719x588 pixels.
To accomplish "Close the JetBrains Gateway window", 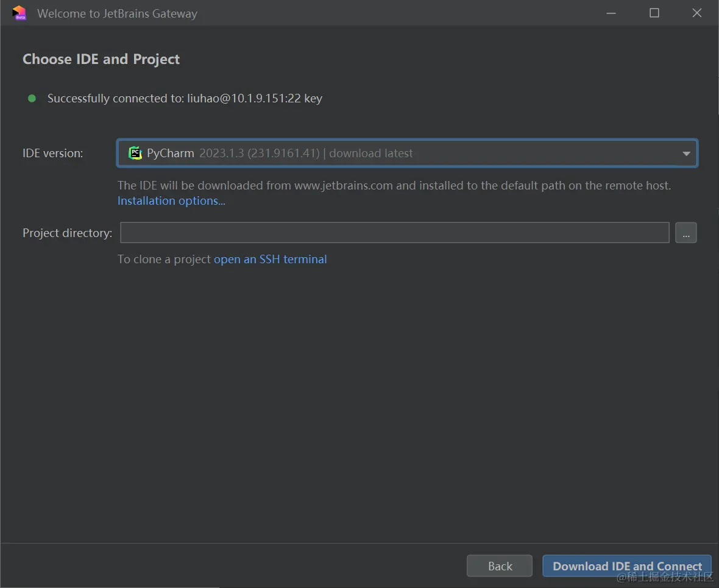I will (697, 13).
